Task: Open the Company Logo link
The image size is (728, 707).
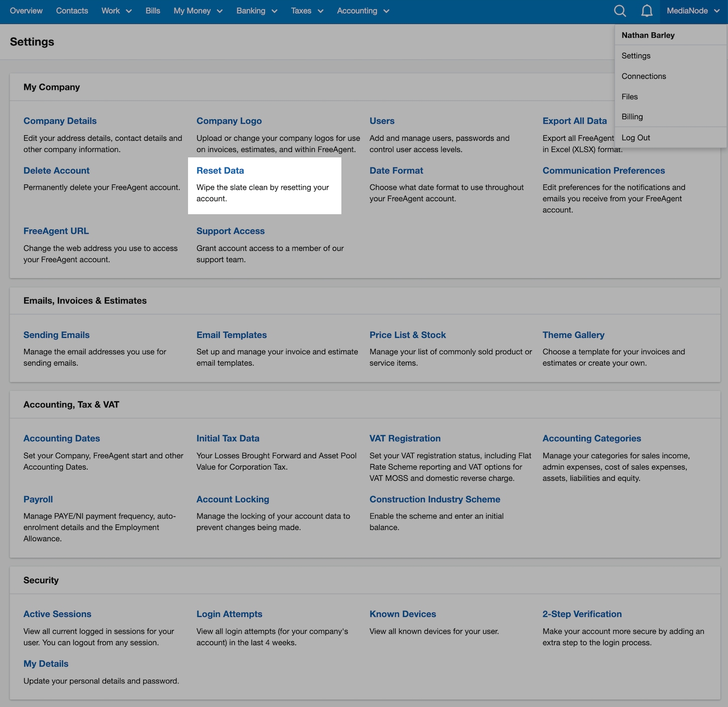Action: (x=229, y=121)
